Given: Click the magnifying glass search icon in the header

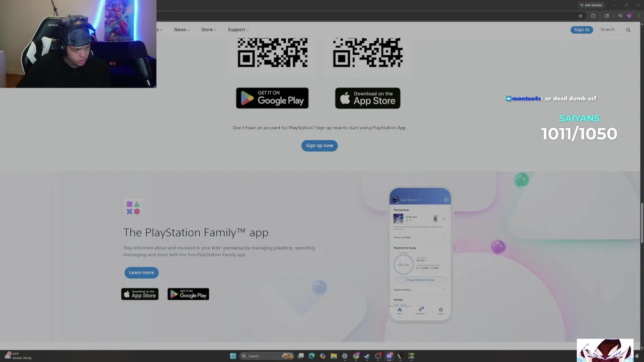Looking at the screenshot, I should click(x=628, y=30).
